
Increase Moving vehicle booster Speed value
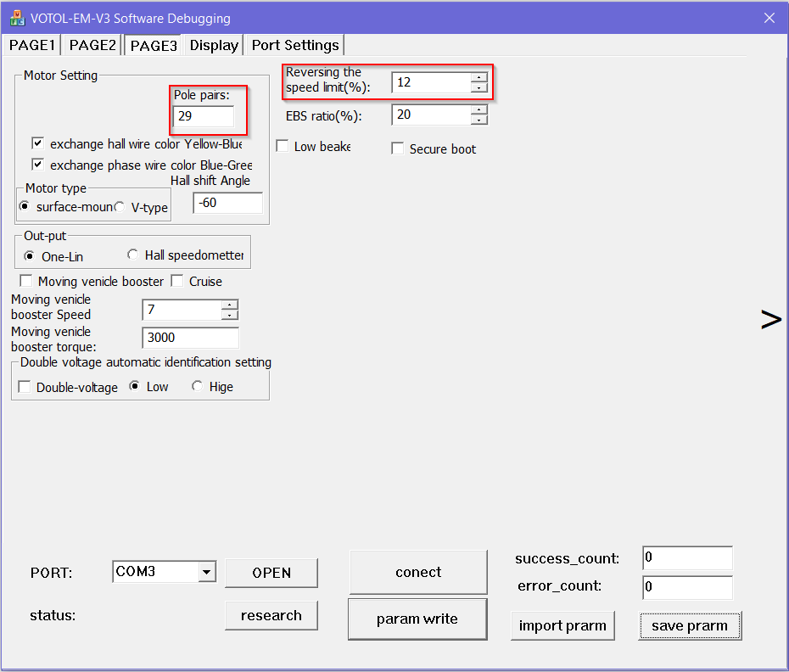(x=229, y=305)
